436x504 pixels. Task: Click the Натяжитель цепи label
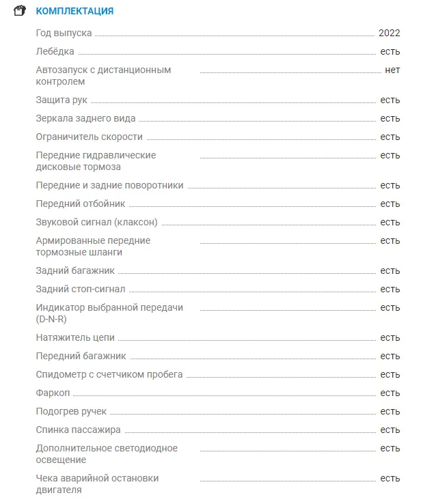(75, 338)
